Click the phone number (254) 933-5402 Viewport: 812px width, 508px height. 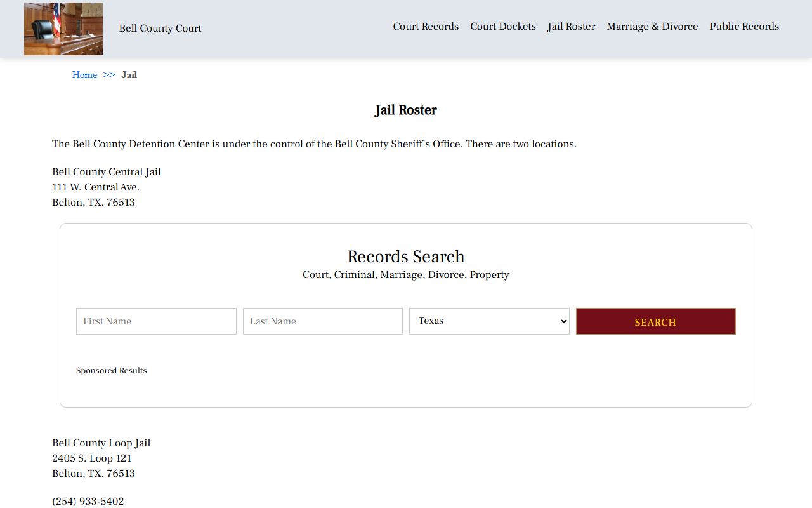(x=88, y=502)
